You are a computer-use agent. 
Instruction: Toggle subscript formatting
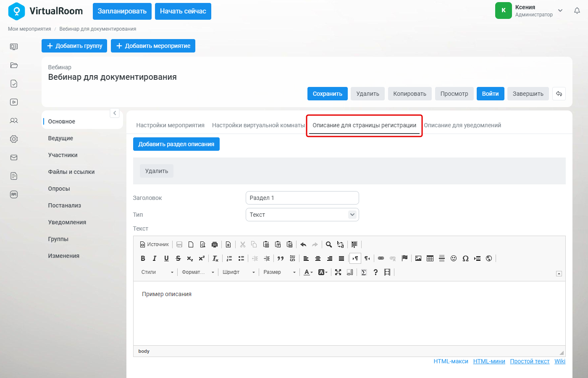(190, 258)
